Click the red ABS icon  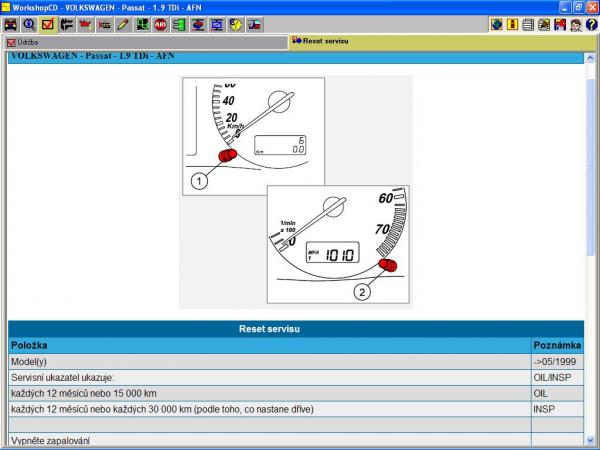point(160,25)
